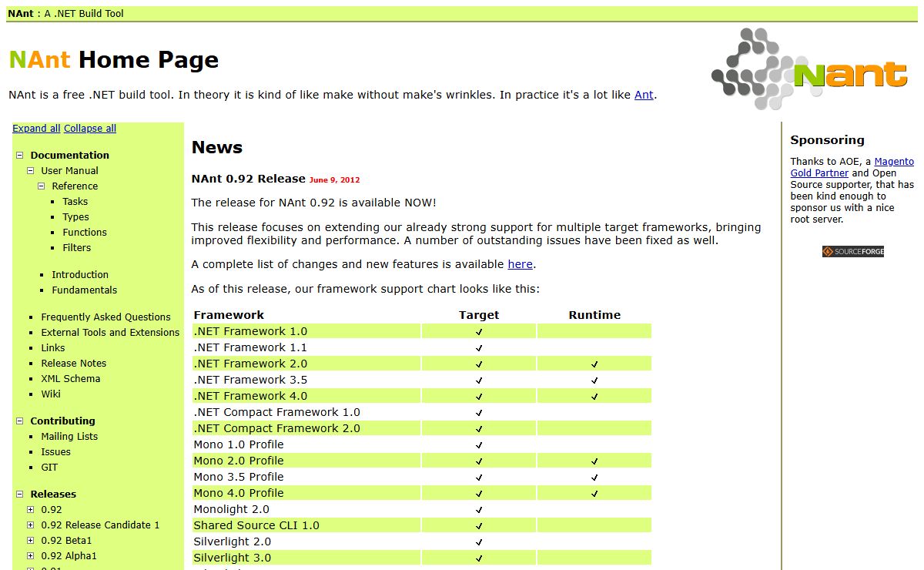The height and width of the screenshot is (570, 924).
Task: Click the '.NET Framework 4.0' table cell
Action: pyautogui.click(x=306, y=396)
